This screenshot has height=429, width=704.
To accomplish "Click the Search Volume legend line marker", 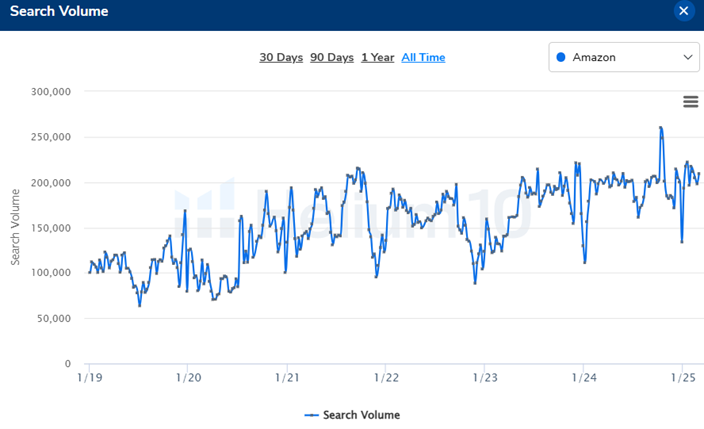I will pos(312,415).
